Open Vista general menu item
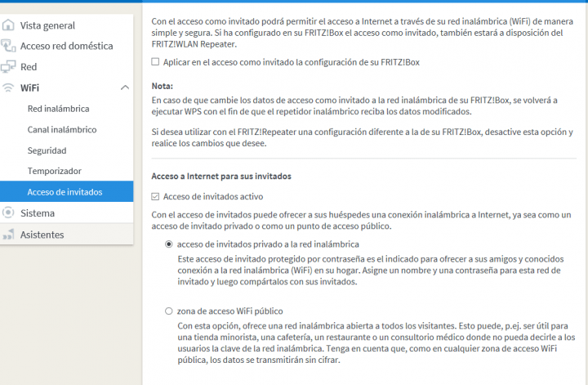Viewport: 588px width, 385px height. pyautogui.click(x=47, y=25)
